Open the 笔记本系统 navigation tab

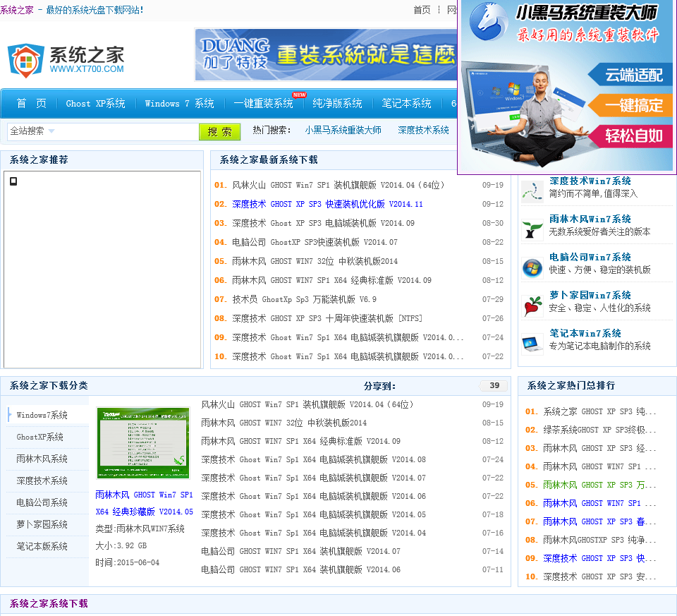(406, 104)
